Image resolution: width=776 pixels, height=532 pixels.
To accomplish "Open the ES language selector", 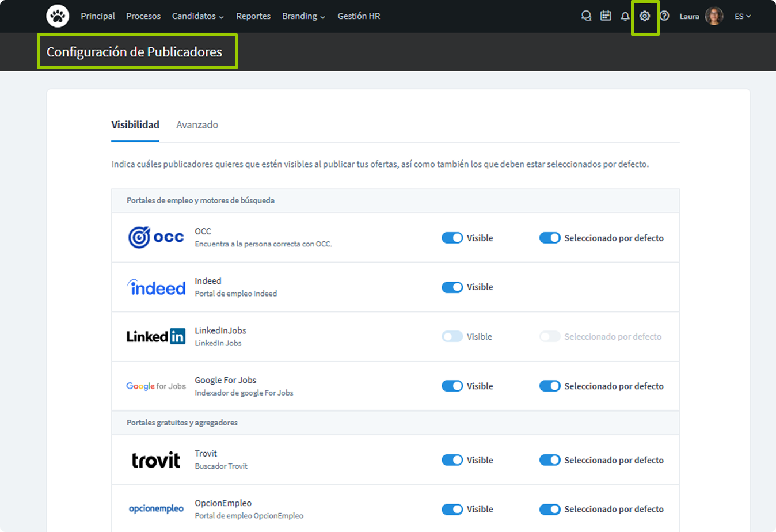I will pos(743,16).
